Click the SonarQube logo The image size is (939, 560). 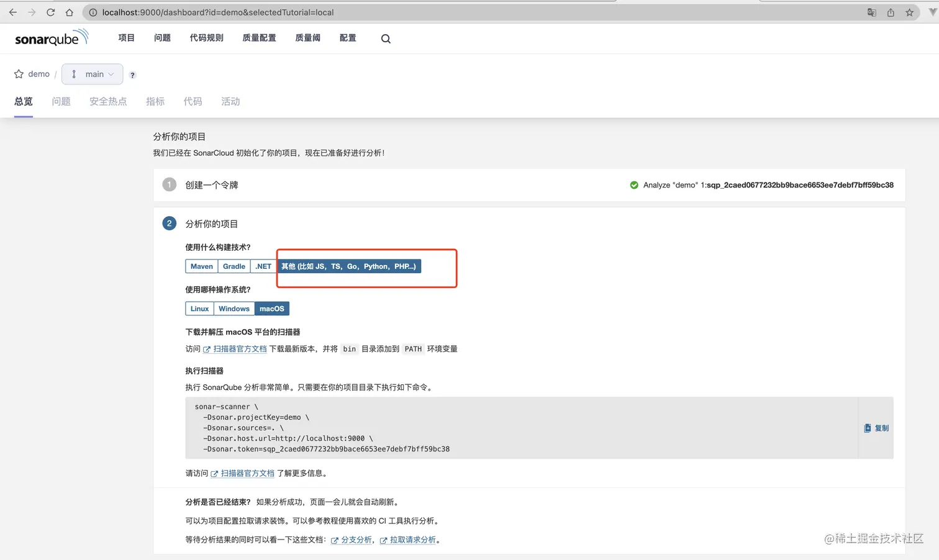(x=52, y=38)
